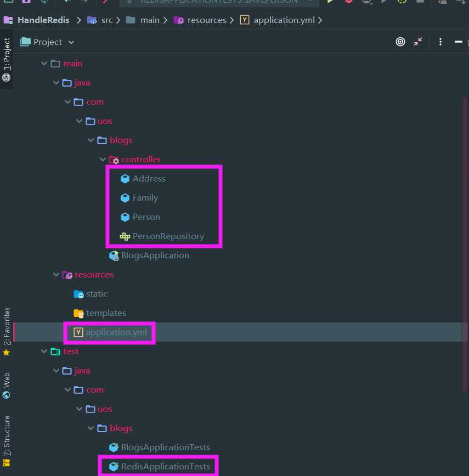Collapse the resources folder chevron
The image size is (469, 476).
click(56, 274)
